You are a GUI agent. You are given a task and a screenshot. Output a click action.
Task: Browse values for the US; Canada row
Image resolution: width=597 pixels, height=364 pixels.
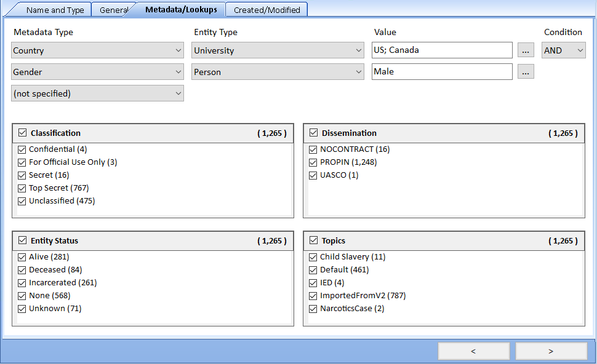[526, 50]
